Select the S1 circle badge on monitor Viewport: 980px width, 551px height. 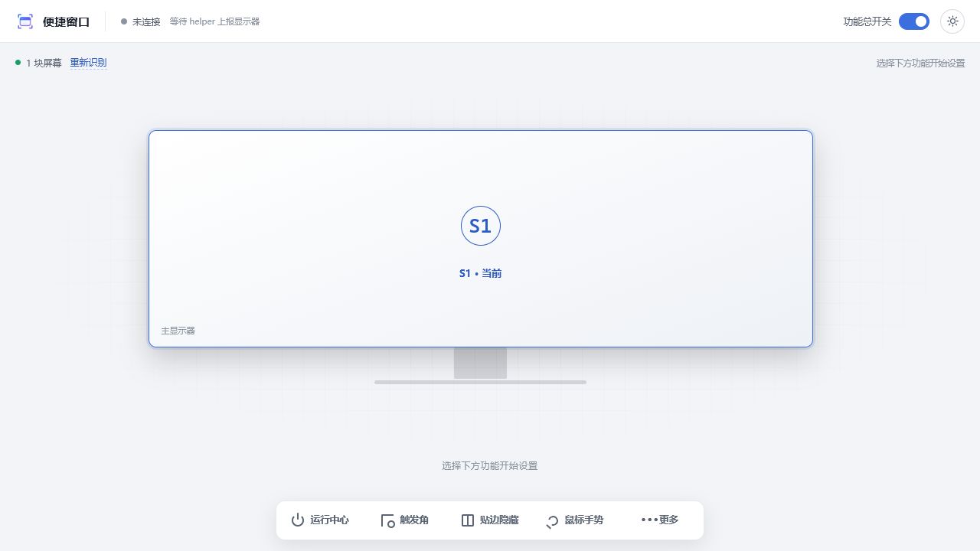pyautogui.click(x=481, y=226)
